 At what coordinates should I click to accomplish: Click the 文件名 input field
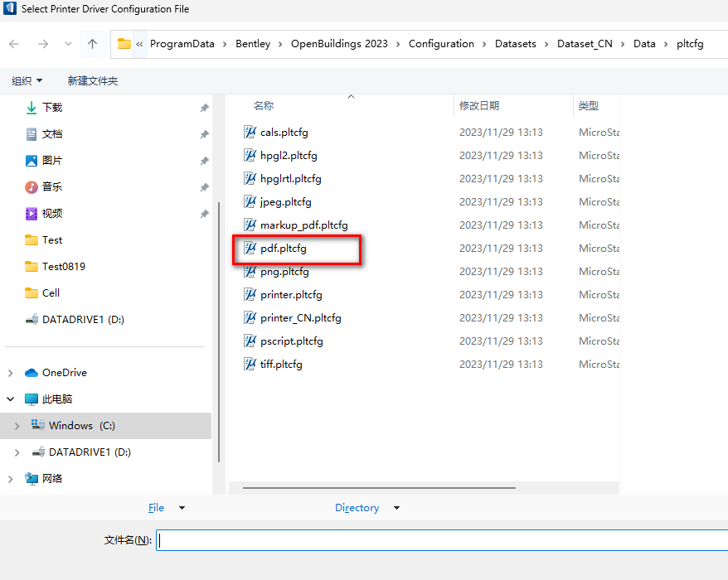442,540
